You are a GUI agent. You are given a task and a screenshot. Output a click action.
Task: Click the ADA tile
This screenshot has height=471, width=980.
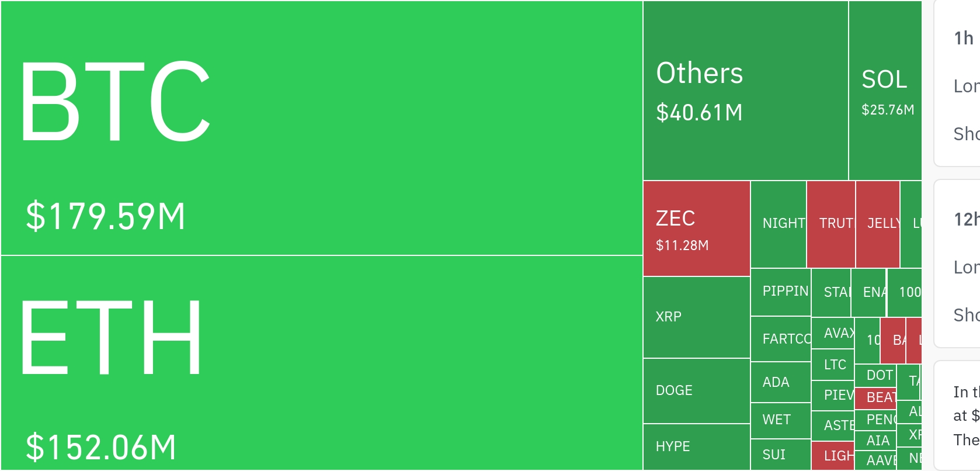coord(780,382)
